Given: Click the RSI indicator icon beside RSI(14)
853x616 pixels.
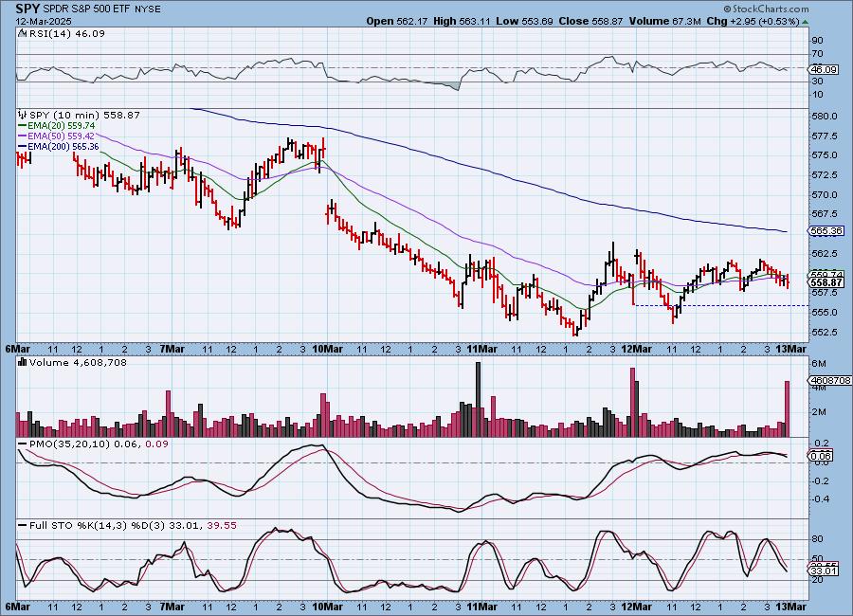Looking at the screenshot, I should (22, 34).
